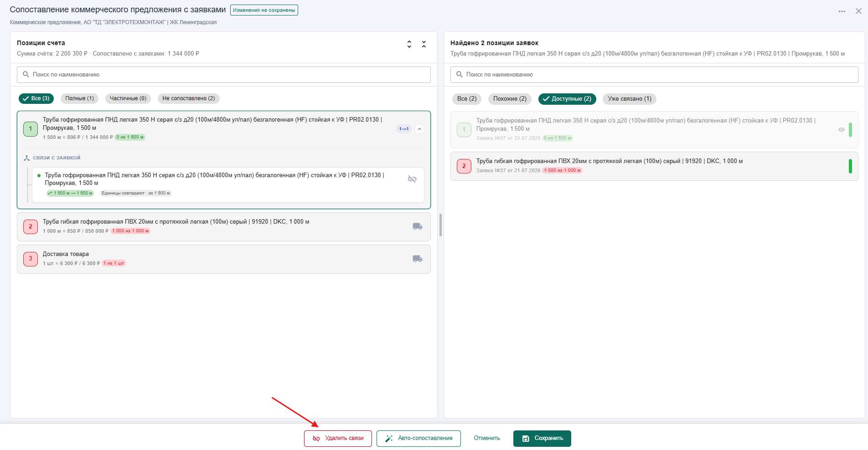Select the Полные (1) filter chip

pos(79,98)
